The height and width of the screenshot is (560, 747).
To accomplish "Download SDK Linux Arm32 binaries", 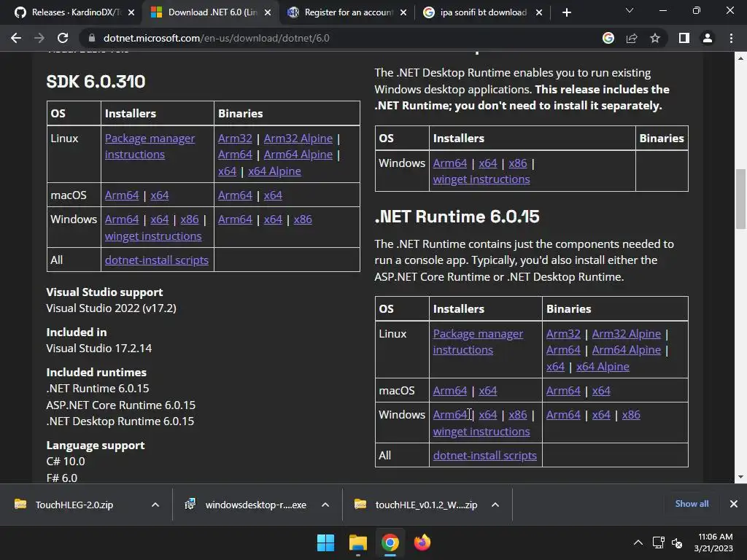I will pos(235,138).
